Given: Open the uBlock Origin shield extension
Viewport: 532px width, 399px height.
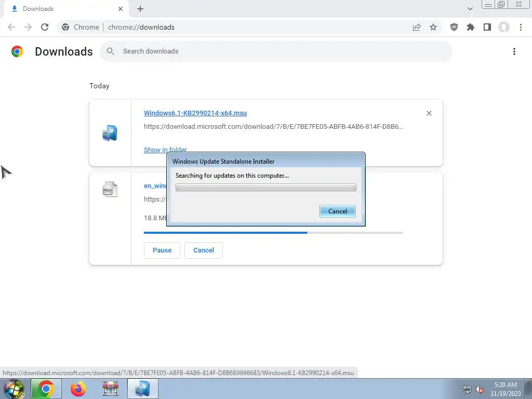Looking at the screenshot, I should point(454,27).
